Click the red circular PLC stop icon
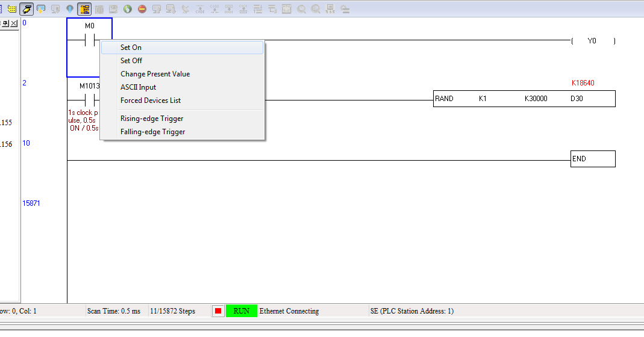The width and height of the screenshot is (644, 337). click(x=142, y=9)
